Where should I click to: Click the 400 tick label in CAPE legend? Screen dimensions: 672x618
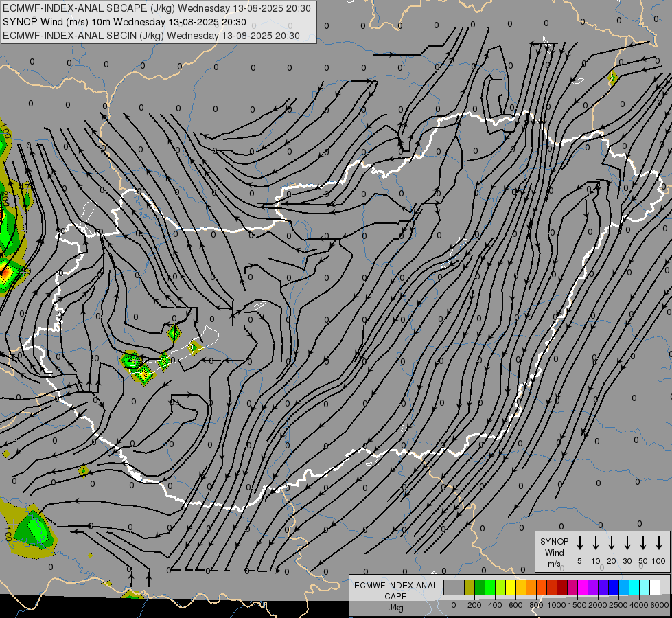(495, 605)
